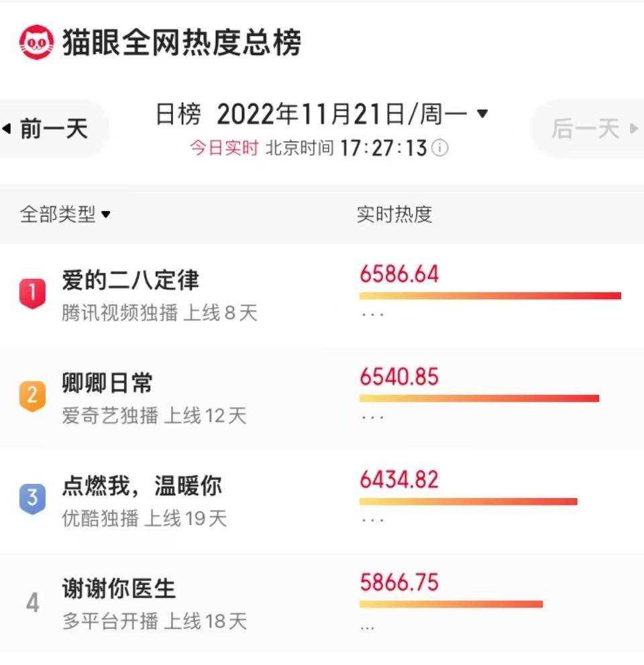Select the 日榜 daily chart tab
This screenshot has height=665, width=644.
pyautogui.click(x=178, y=115)
